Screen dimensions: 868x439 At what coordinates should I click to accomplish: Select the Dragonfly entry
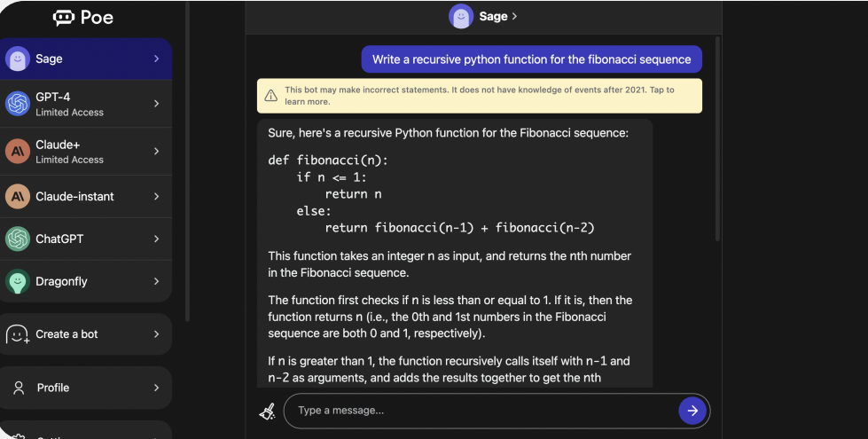pyautogui.click(x=86, y=281)
